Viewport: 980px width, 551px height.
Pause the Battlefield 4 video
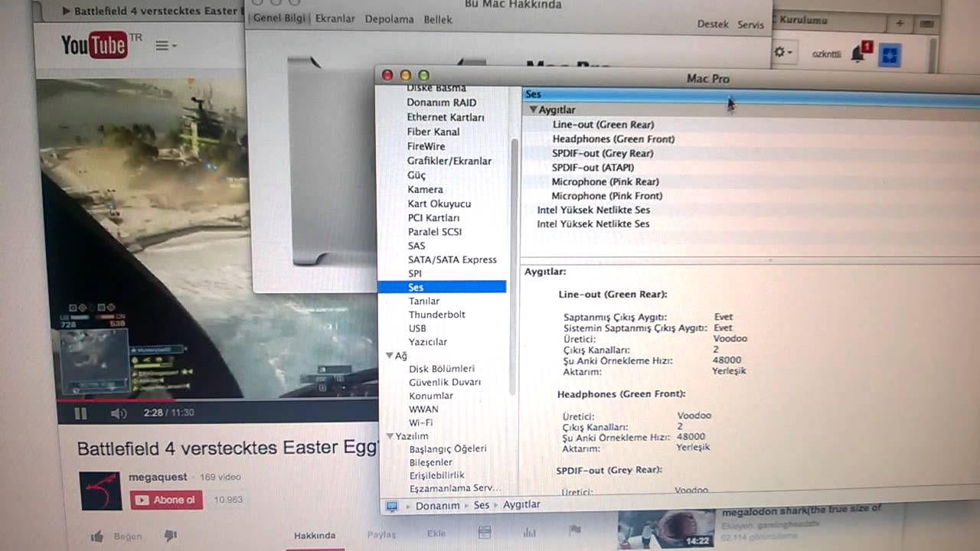coord(80,413)
